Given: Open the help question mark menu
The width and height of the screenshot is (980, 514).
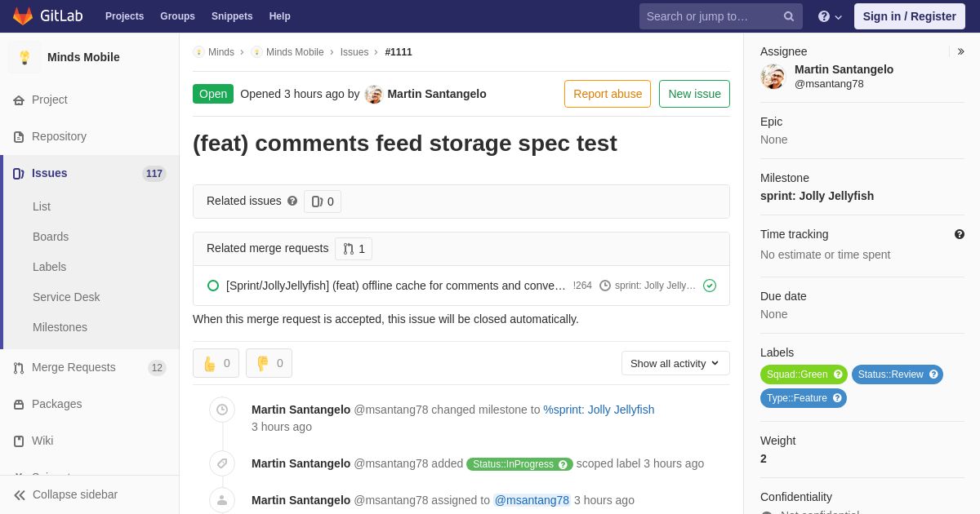Looking at the screenshot, I should pyautogui.click(x=830, y=16).
